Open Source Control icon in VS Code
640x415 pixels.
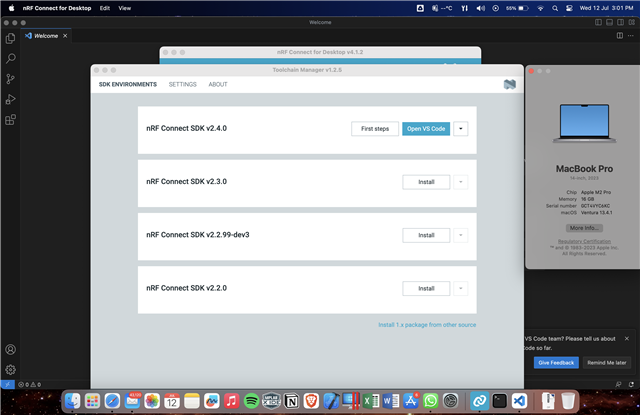click(x=11, y=79)
